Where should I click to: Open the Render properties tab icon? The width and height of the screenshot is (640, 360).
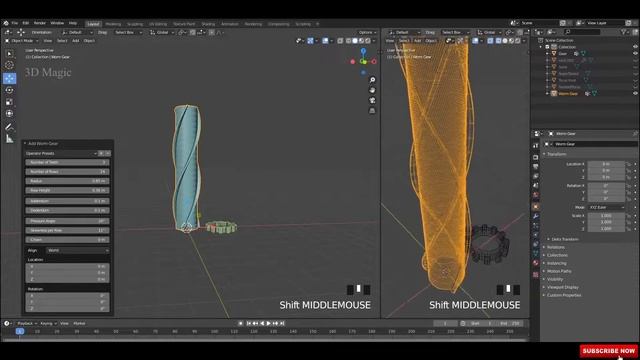click(536, 157)
